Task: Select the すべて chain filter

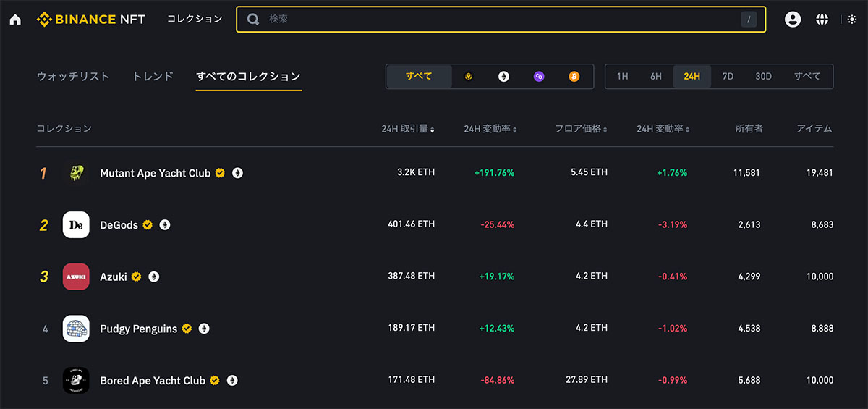Action: 419,76
